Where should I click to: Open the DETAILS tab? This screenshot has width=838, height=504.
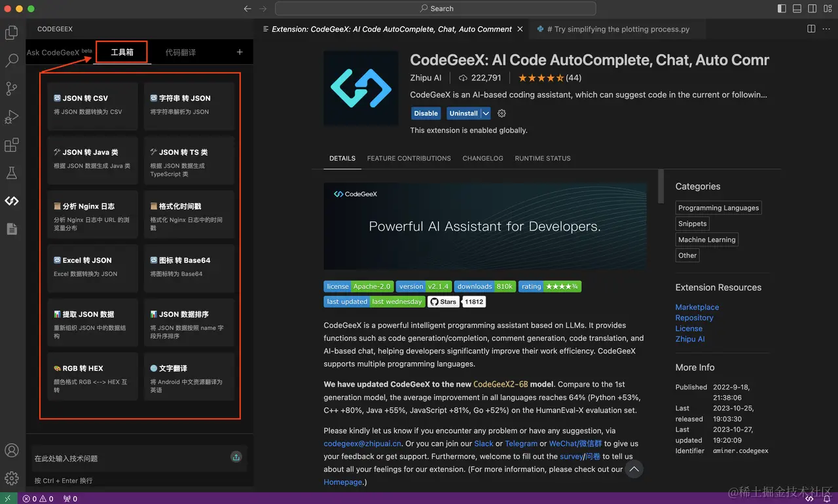(x=342, y=158)
